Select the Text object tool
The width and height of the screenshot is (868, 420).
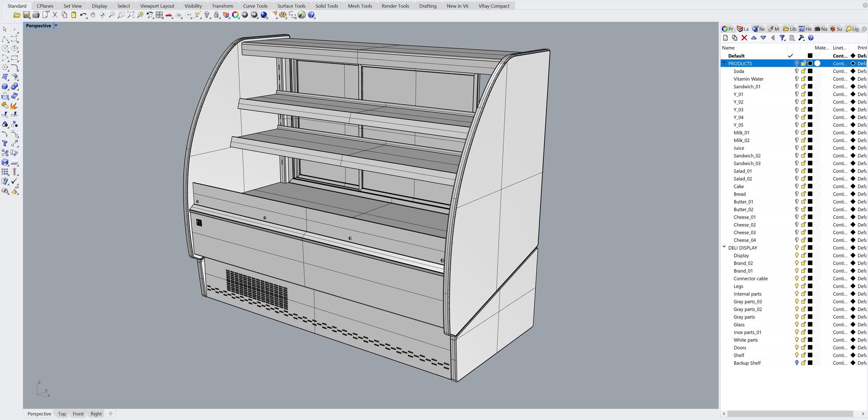[x=5, y=143]
